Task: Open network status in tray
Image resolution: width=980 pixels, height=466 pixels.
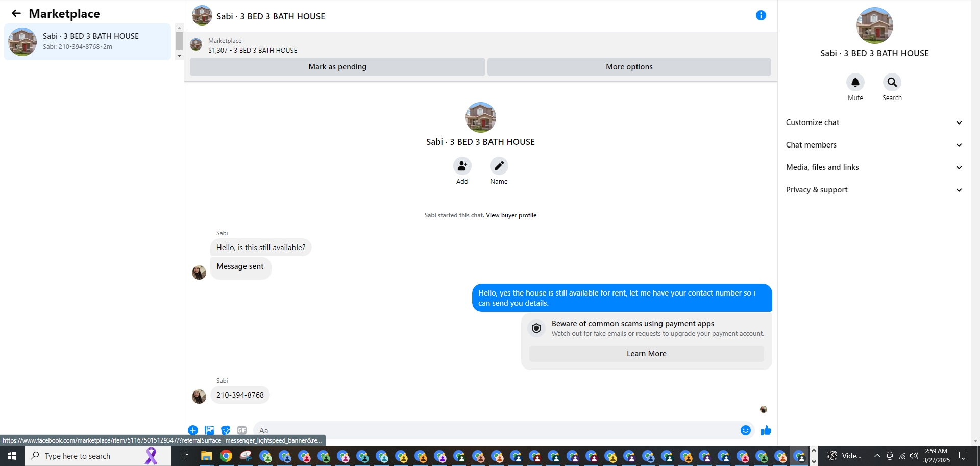Action: [902, 456]
